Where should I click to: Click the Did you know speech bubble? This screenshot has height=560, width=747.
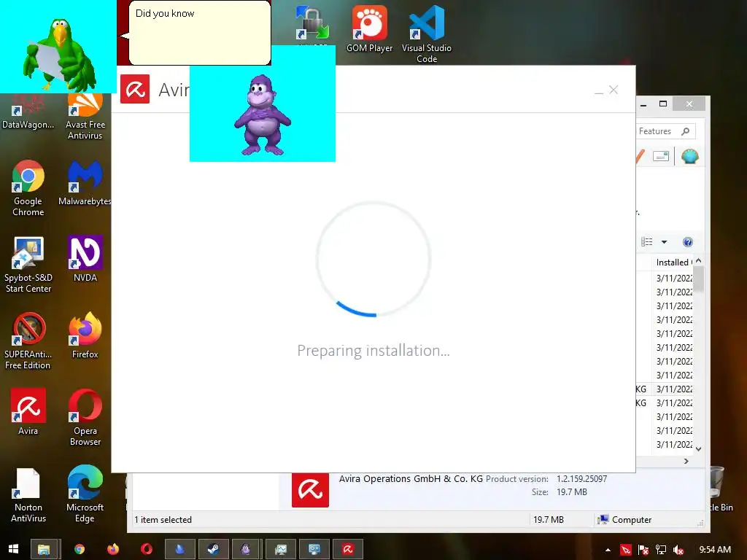click(200, 33)
